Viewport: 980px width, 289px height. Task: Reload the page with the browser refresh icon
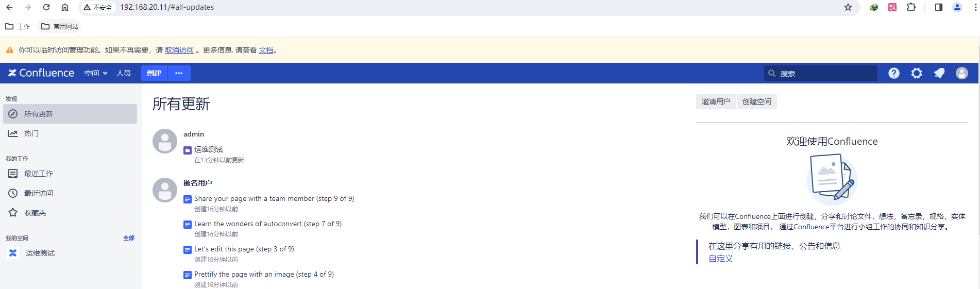pyautogui.click(x=46, y=7)
